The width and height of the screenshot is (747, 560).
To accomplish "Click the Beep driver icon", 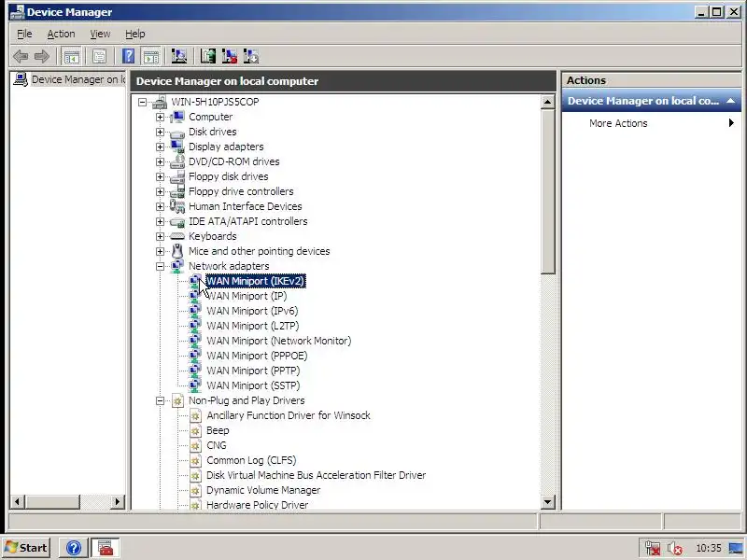I will 195,430.
